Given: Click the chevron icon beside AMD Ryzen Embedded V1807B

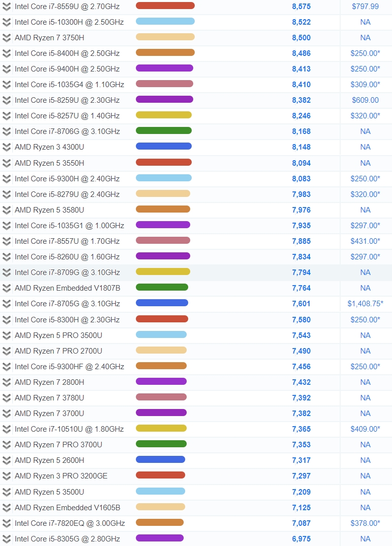Looking at the screenshot, I should pyautogui.click(x=7, y=289).
